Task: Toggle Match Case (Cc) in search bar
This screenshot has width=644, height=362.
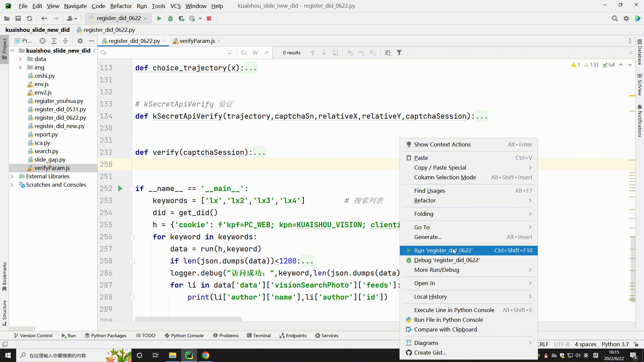Action: [244, 53]
